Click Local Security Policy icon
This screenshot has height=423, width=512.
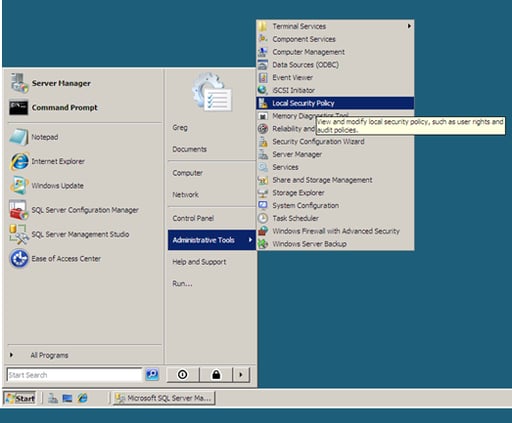(263, 103)
